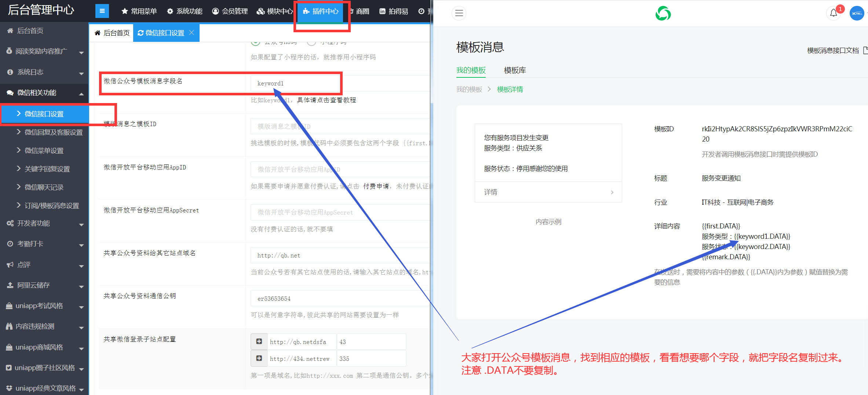The height and width of the screenshot is (395, 868).
Task: Open the 插件中心 top menu
Action: (321, 11)
